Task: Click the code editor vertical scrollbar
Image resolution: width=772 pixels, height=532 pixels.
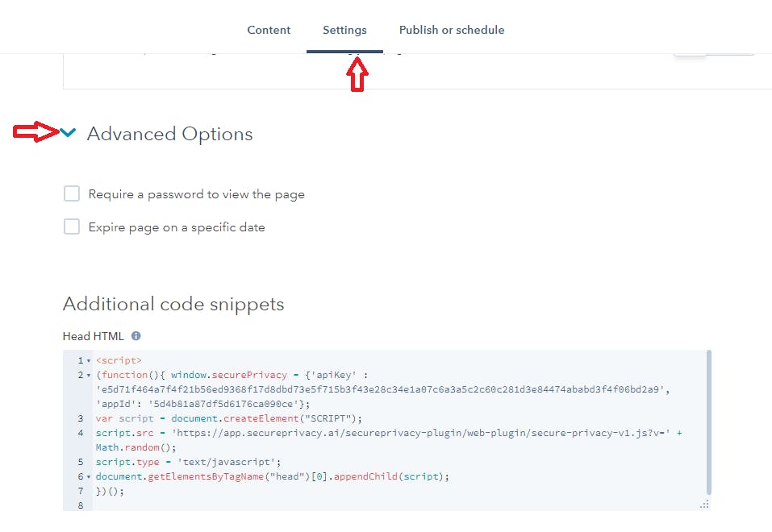Action: [709, 422]
